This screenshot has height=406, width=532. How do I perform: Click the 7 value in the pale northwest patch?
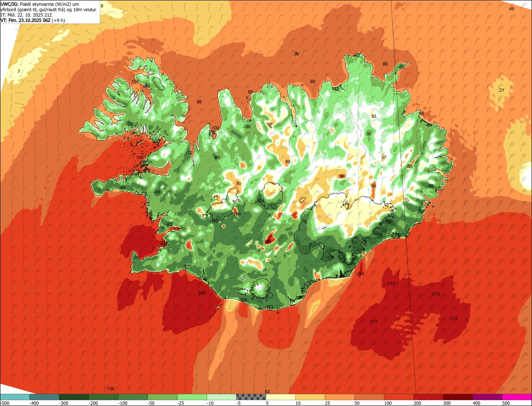pyautogui.click(x=19, y=71)
